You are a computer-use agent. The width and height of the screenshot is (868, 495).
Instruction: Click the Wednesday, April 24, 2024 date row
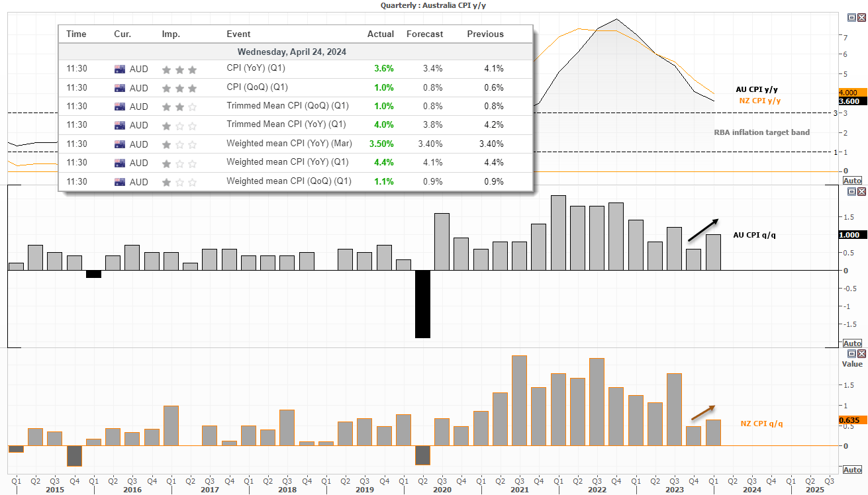pos(295,52)
